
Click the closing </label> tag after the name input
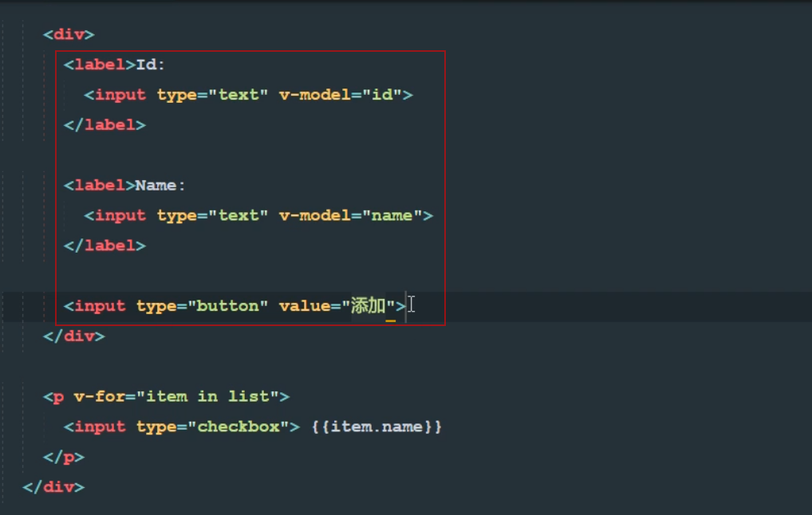[104, 246]
